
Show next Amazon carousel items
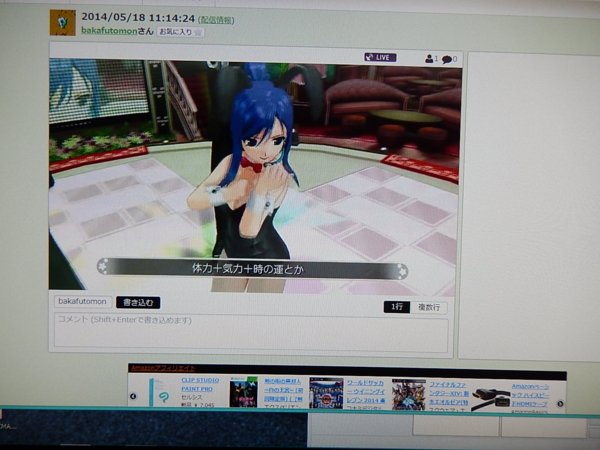point(560,404)
